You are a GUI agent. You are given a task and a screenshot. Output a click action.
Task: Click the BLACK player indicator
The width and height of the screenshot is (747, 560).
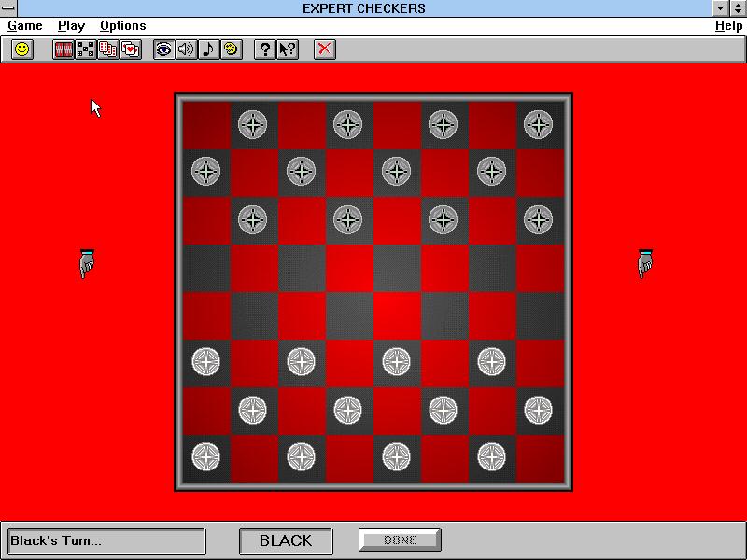pos(286,540)
